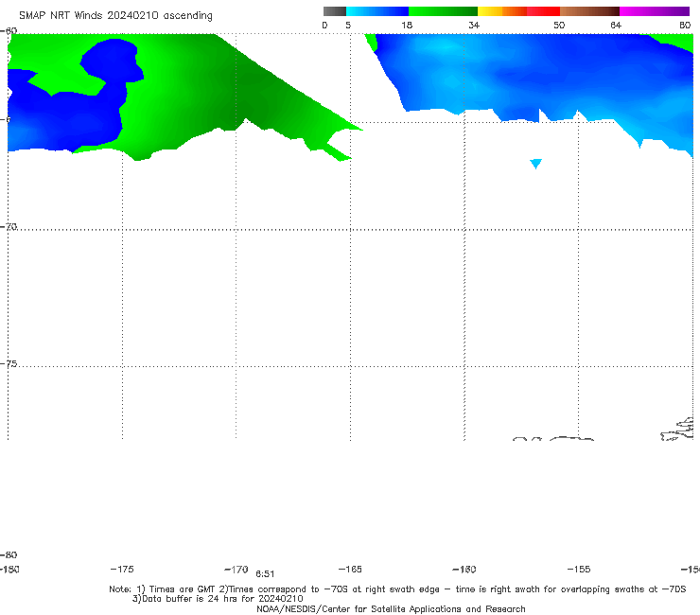
Task: Click the small isolated cyan triangle data patch
Action: 535,164
